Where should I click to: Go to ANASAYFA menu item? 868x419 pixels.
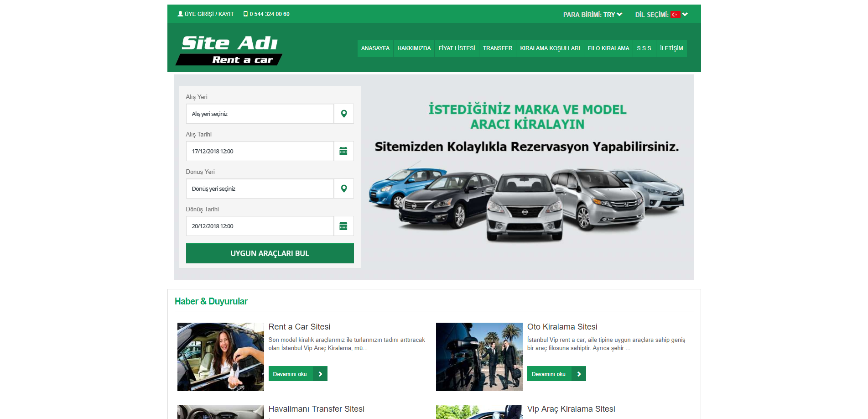(375, 48)
